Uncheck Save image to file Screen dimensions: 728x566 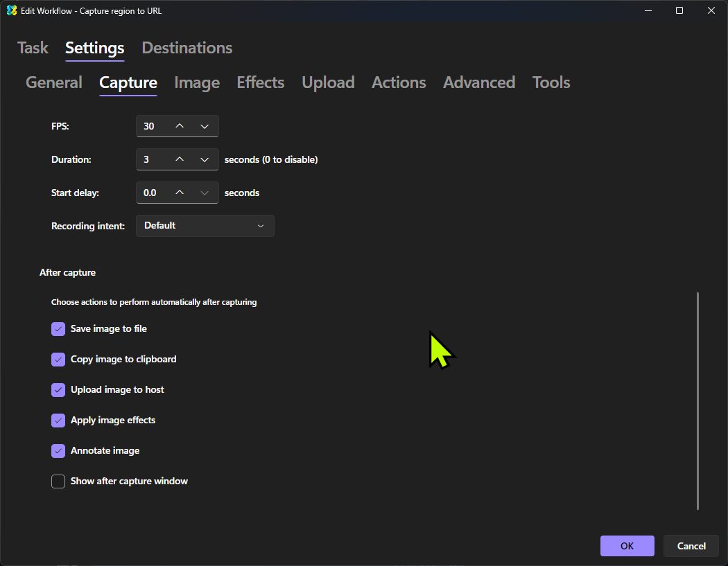pyautogui.click(x=58, y=329)
